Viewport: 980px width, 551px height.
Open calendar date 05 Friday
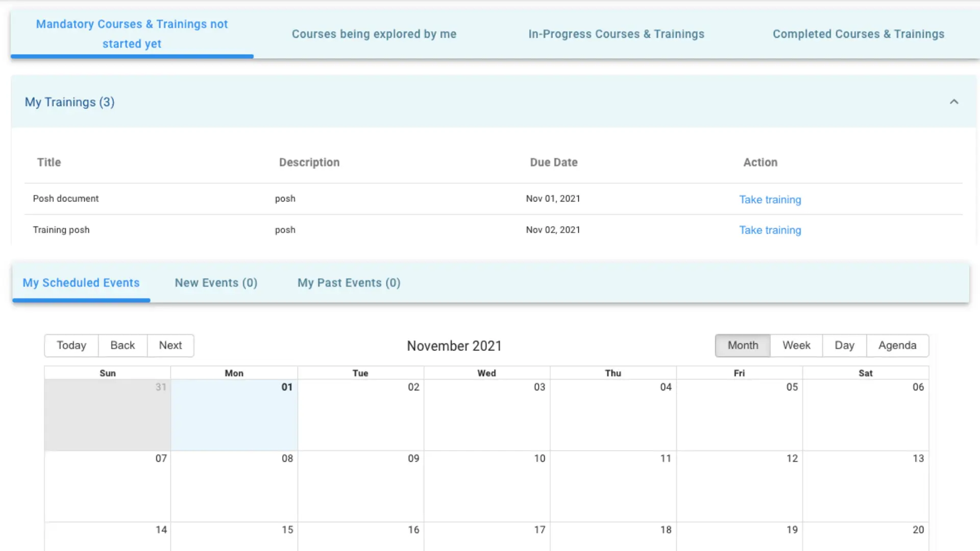click(x=792, y=387)
